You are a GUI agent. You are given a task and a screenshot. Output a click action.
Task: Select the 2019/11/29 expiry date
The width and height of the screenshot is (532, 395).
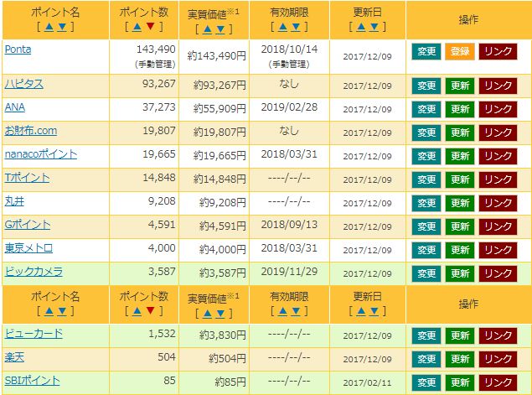click(x=289, y=272)
